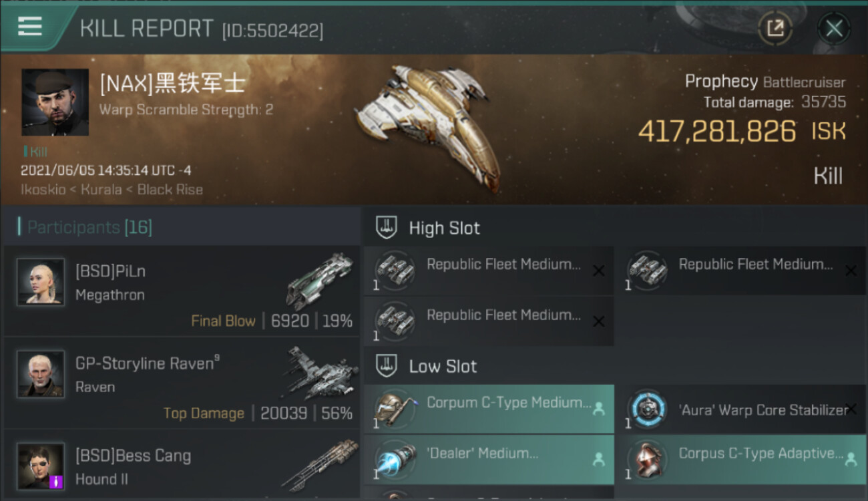868x501 pixels.
Task: Select the 'Dealer' Medium module row
Action: click(x=489, y=460)
